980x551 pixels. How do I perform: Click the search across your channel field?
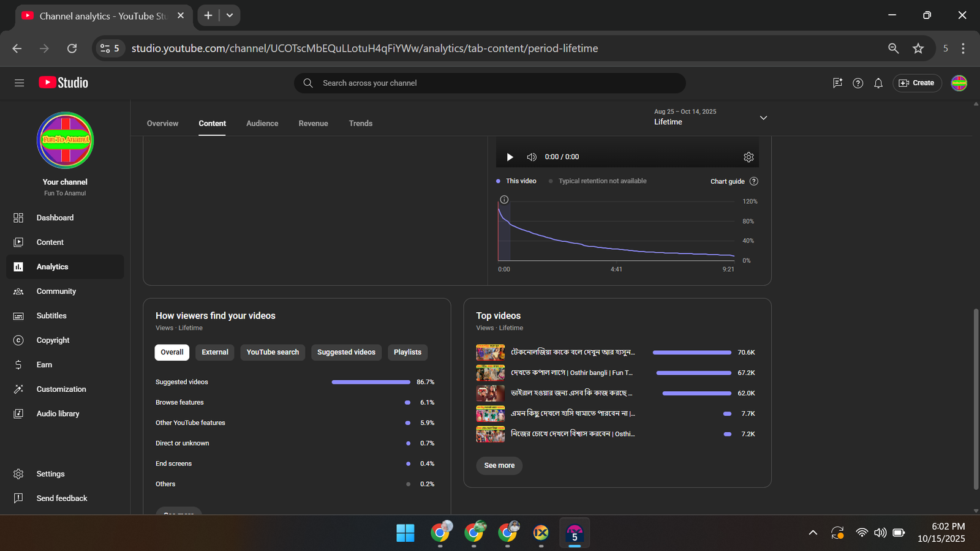point(490,83)
